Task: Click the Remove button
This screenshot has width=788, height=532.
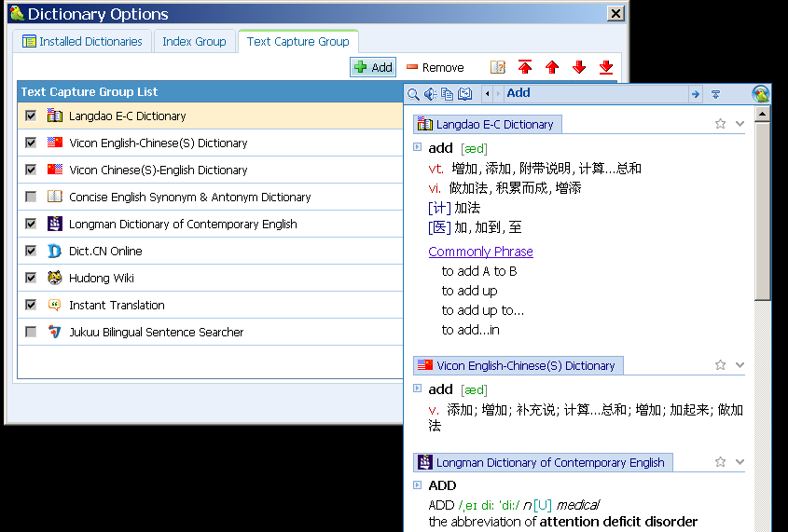Action: [x=435, y=67]
